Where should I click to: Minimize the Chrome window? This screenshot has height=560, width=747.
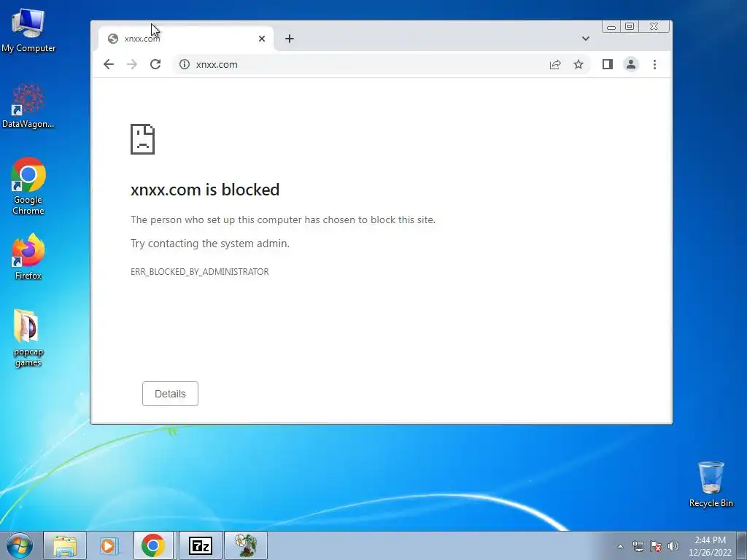(611, 27)
